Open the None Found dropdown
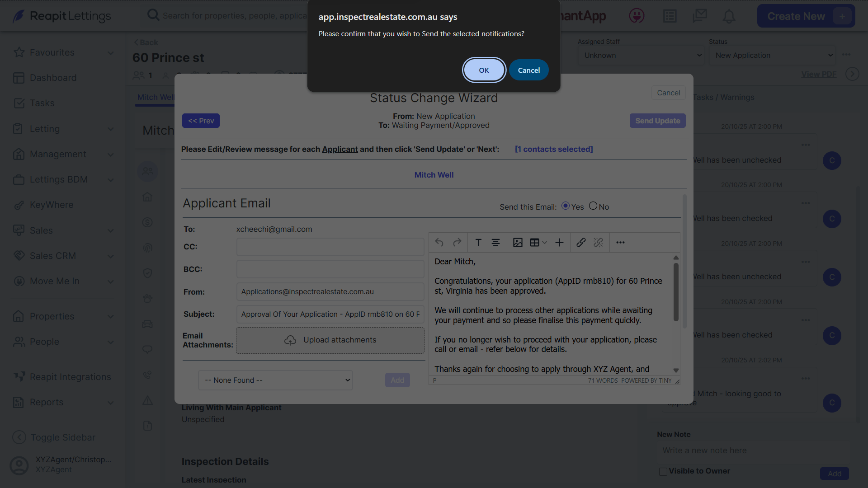868x488 pixels. click(275, 380)
